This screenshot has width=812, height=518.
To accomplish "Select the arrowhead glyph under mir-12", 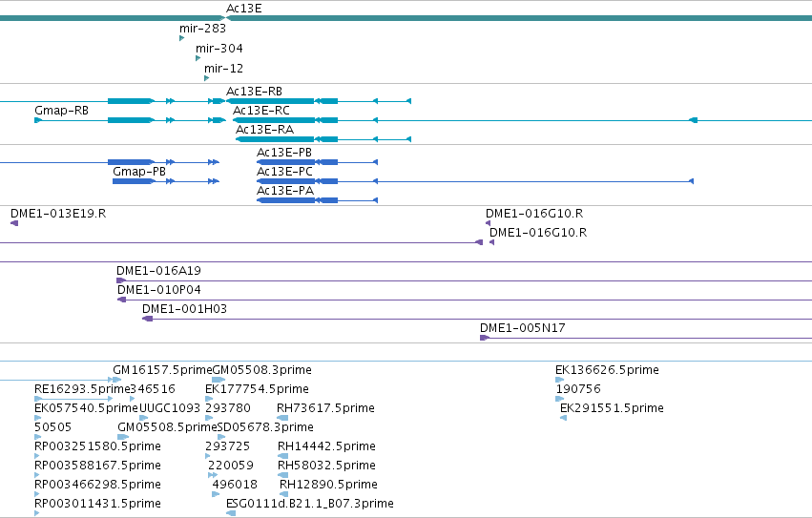I will pos(207,78).
